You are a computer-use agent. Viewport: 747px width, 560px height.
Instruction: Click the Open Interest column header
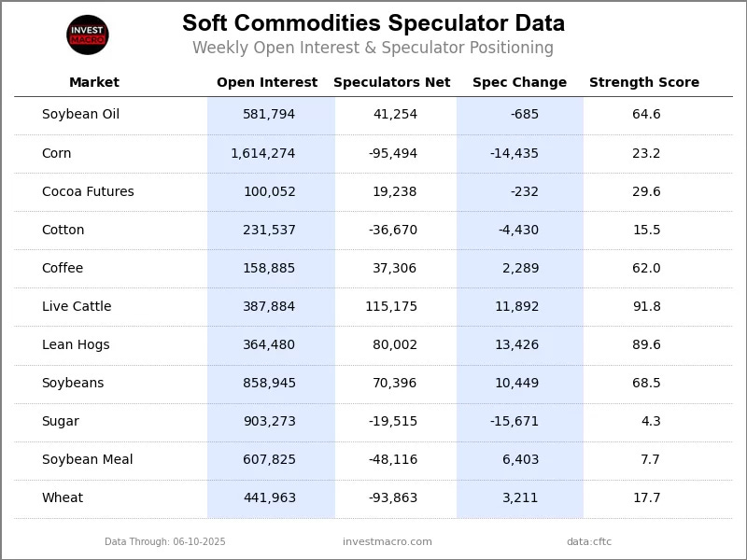[x=267, y=82]
